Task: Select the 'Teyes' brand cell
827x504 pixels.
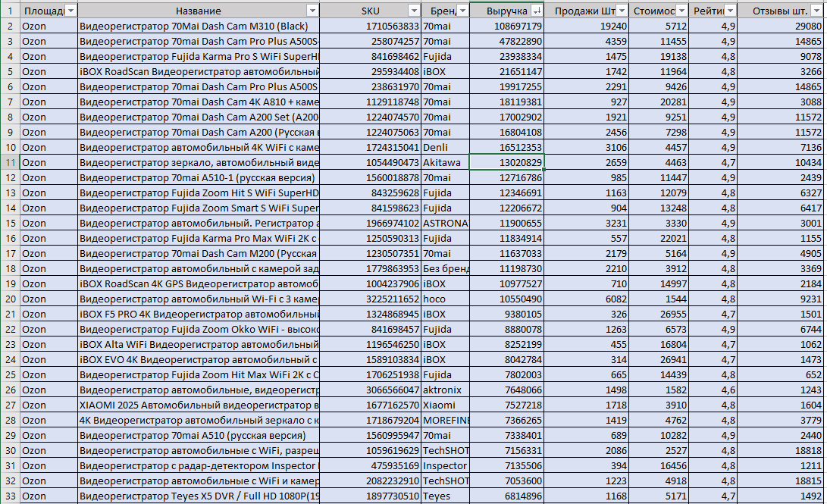Action: (445, 496)
